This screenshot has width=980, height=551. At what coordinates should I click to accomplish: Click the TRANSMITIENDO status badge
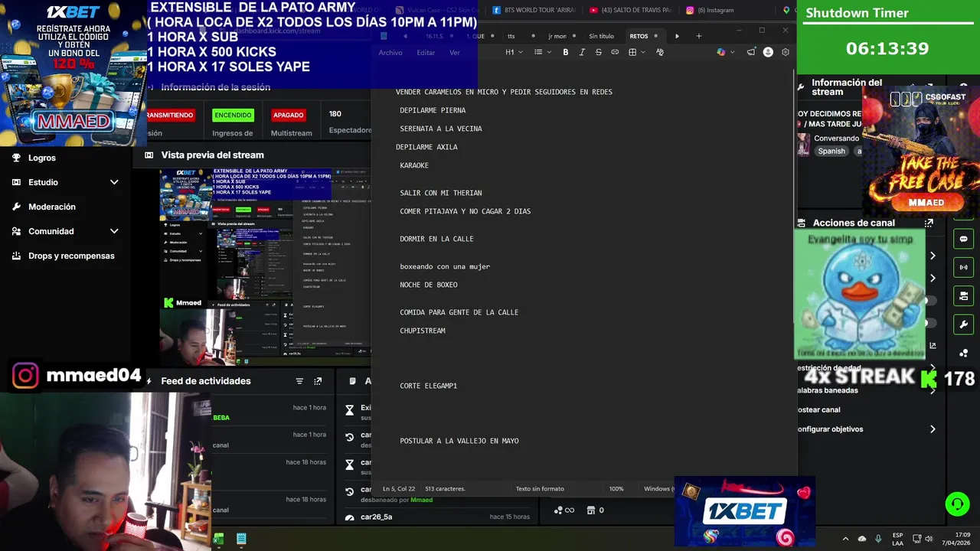(170, 115)
